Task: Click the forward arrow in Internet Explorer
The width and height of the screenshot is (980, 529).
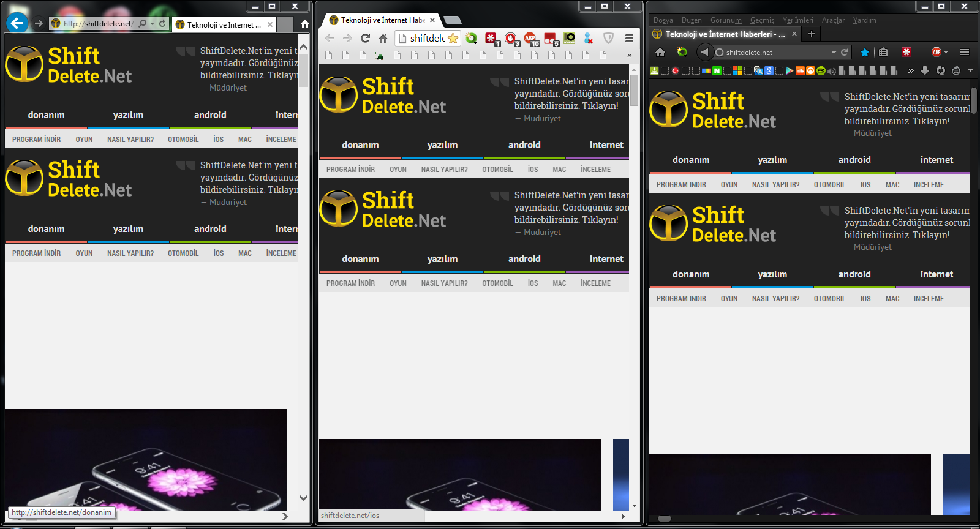Action: [x=39, y=23]
